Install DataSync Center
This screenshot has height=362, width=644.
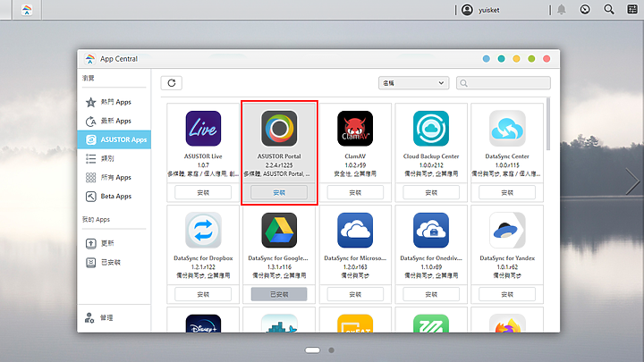coord(507,192)
